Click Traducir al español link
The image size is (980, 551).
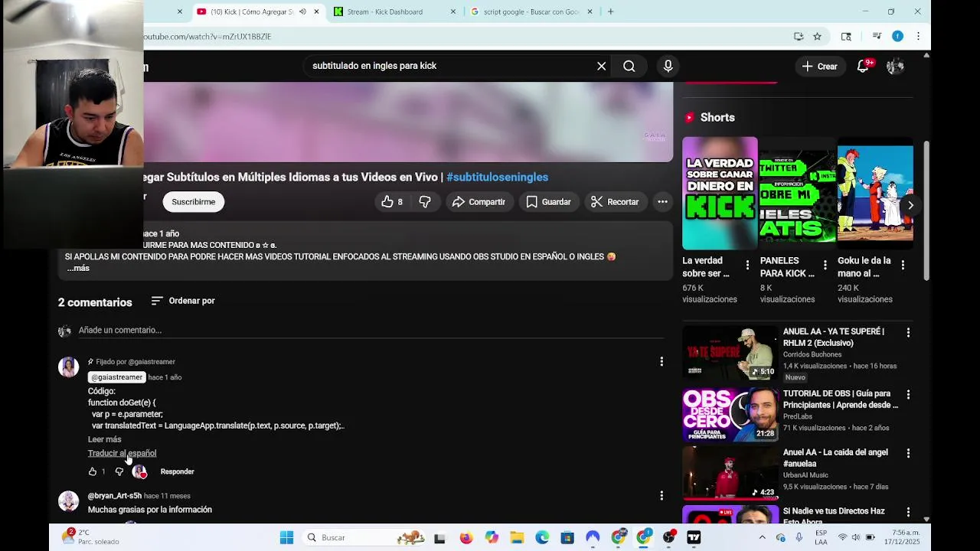tap(122, 453)
